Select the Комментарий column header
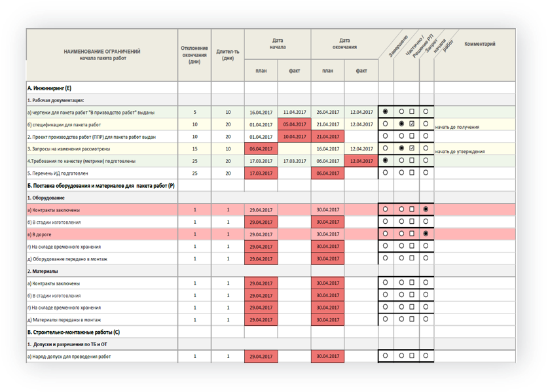This screenshot has height=392, width=548. tap(480, 44)
